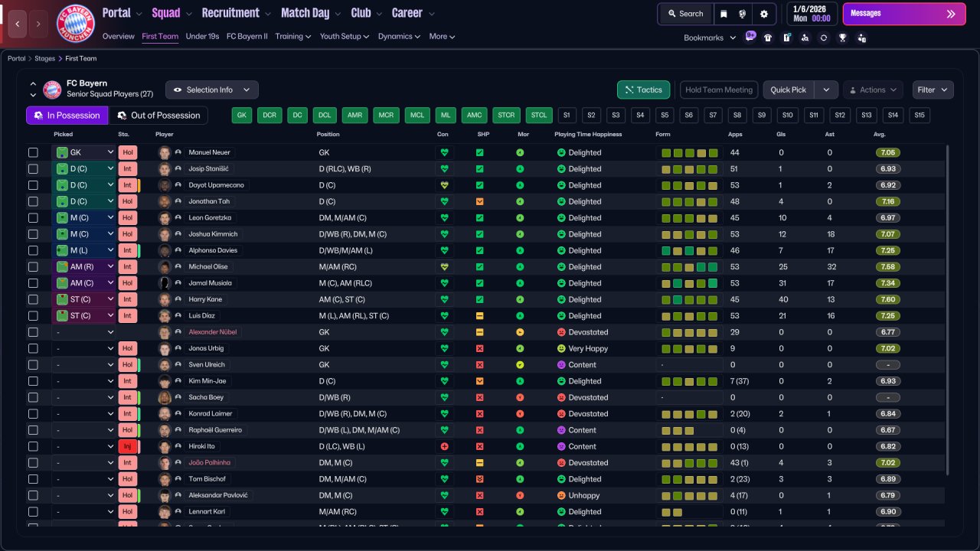Image resolution: width=980 pixels, height=551 pixels.
Task: Click the FC Bayern club crest logo
Action: [x=76, y=23]
